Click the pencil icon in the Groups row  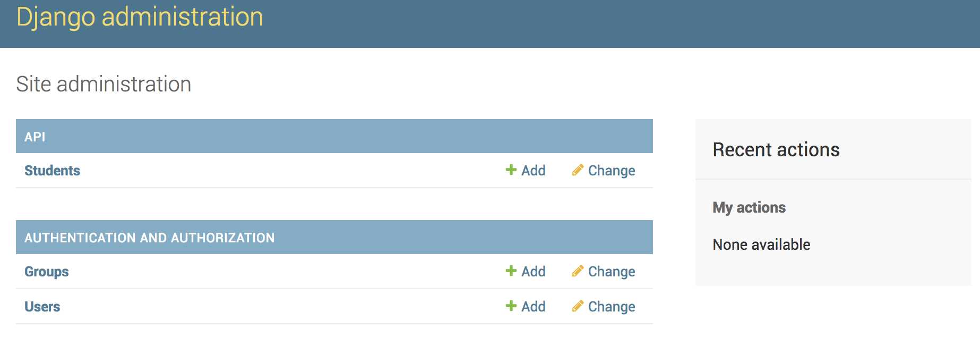point(578,271)
